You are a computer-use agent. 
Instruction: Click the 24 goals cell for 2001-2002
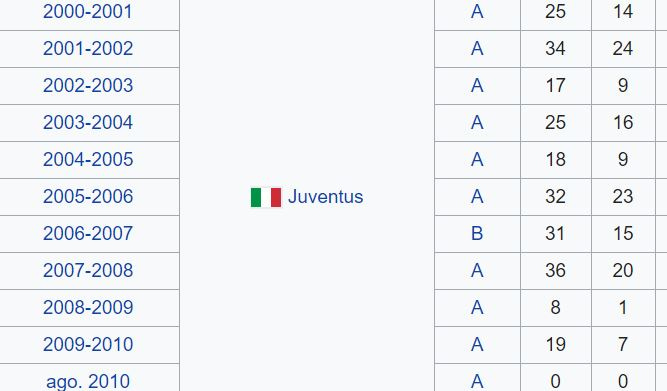click(x=623, y=49)
